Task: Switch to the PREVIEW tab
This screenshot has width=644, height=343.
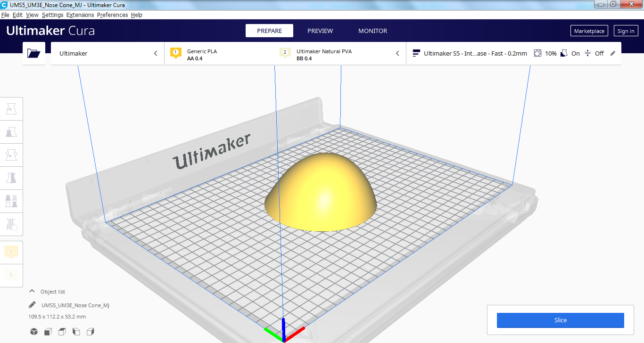Action: tap(320, 31)
